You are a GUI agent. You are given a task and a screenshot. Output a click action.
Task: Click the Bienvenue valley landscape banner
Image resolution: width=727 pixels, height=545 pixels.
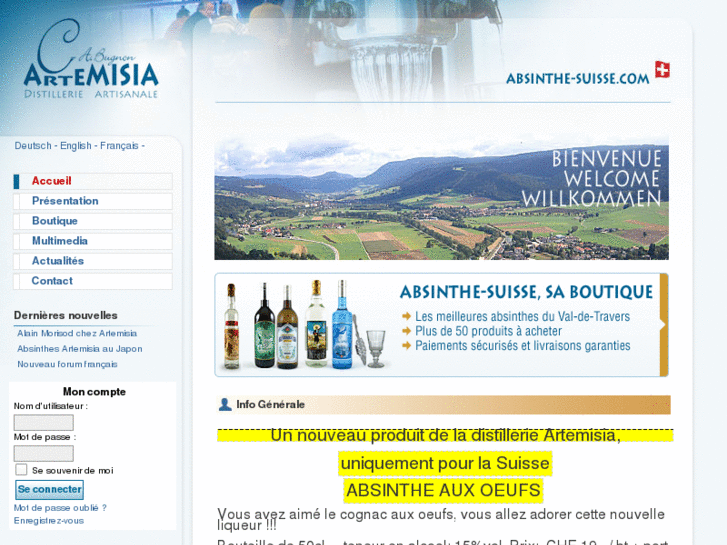[x=441, y=197]
